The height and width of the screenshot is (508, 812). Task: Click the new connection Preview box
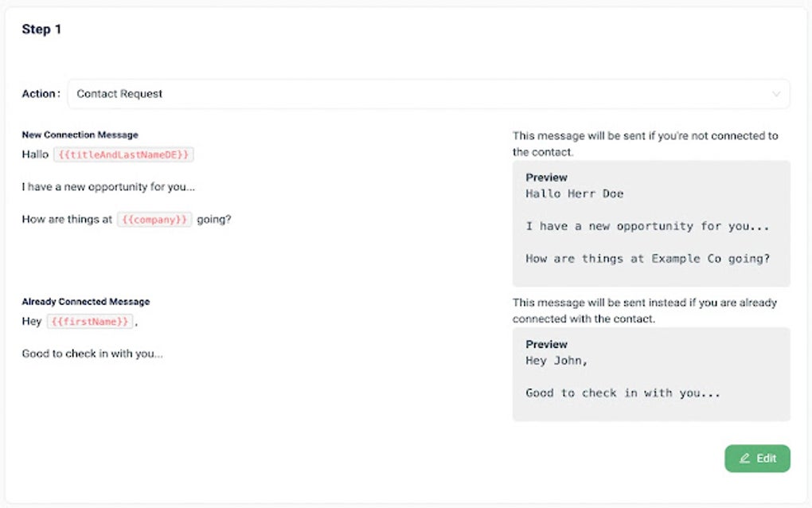pyautogui.click(x=650, y=224)
